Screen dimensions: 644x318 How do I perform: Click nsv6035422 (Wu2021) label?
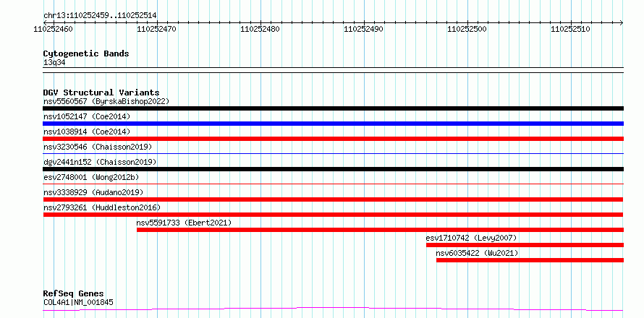coord(477,253)
